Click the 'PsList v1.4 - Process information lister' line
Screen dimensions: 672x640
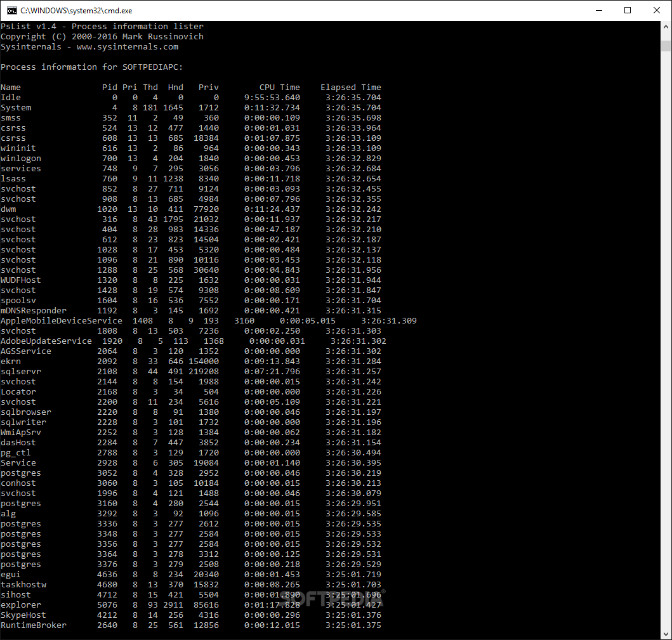pos(102,27)
